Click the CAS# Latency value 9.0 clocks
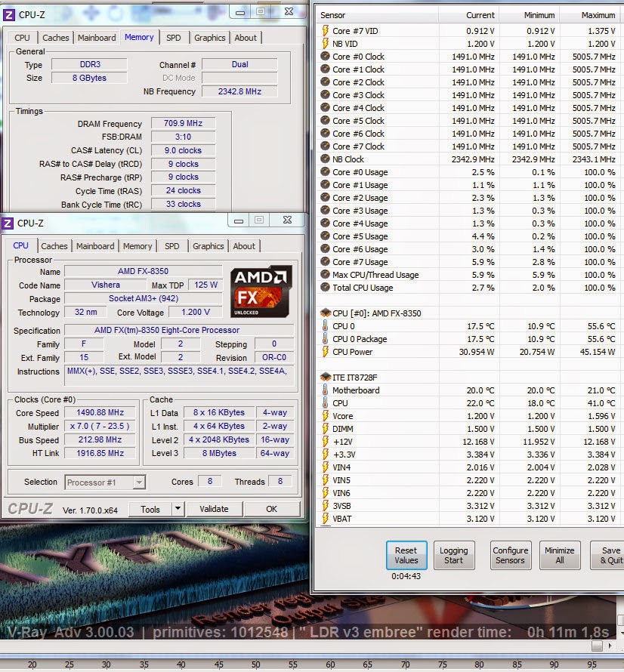Image resolution: width=624 pixels, height=672 pixels. click(183, 150)
